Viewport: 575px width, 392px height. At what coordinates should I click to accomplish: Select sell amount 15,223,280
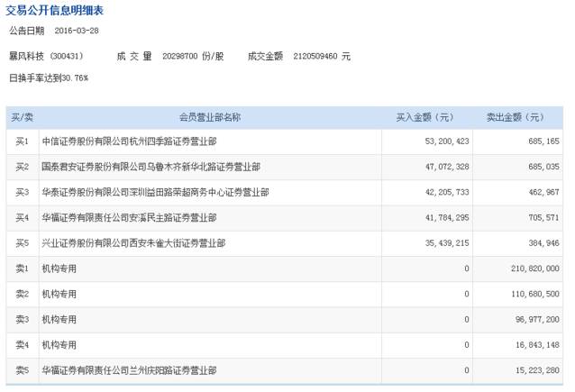coord(537,370)
